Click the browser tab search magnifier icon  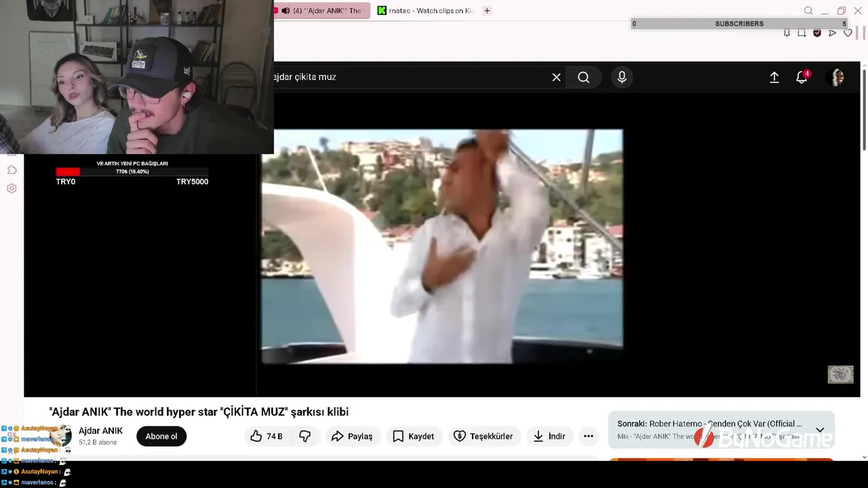click(x=808, y=11)
